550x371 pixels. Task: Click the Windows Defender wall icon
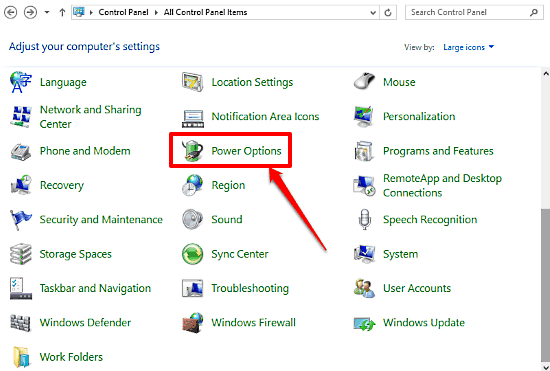(21, 323)
